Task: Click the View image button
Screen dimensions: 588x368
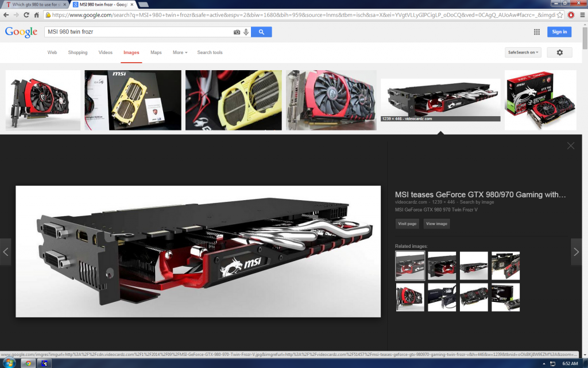Action: pos(436,224)
